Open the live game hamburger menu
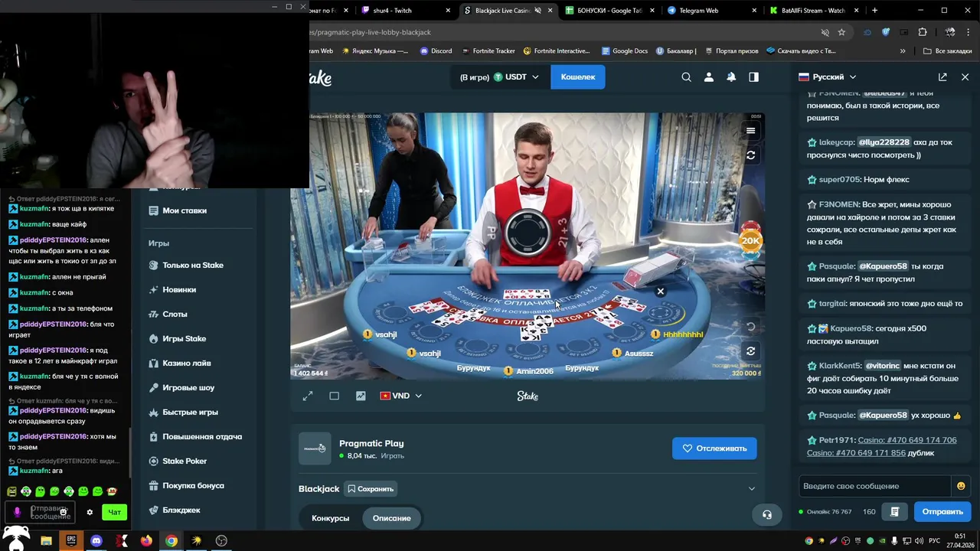 750,130
